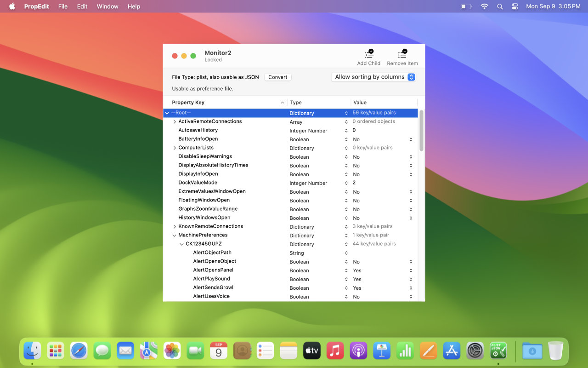The width and height of the screenshot is (588, 368).
Task: Open System Settings in the dock
Action: pos(475,351)
